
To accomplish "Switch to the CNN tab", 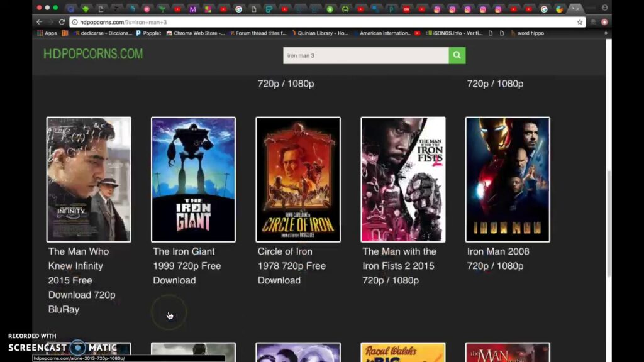I will pos(406,9).
